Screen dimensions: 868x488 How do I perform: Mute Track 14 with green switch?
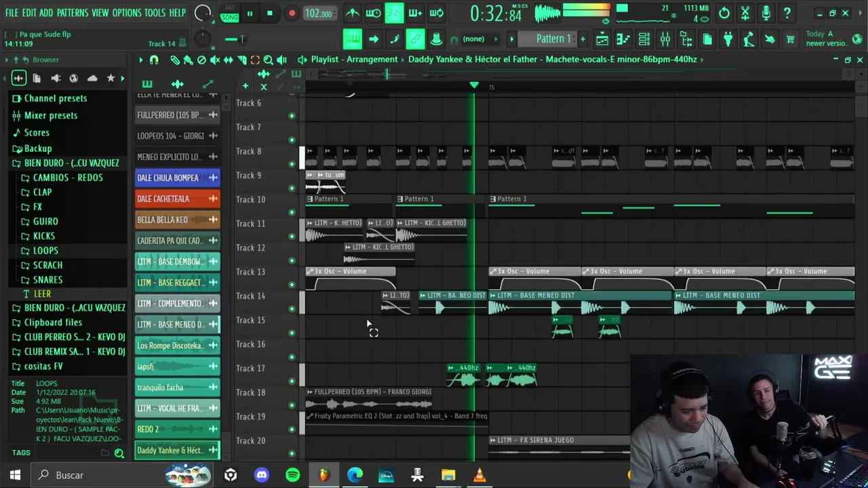292,309
